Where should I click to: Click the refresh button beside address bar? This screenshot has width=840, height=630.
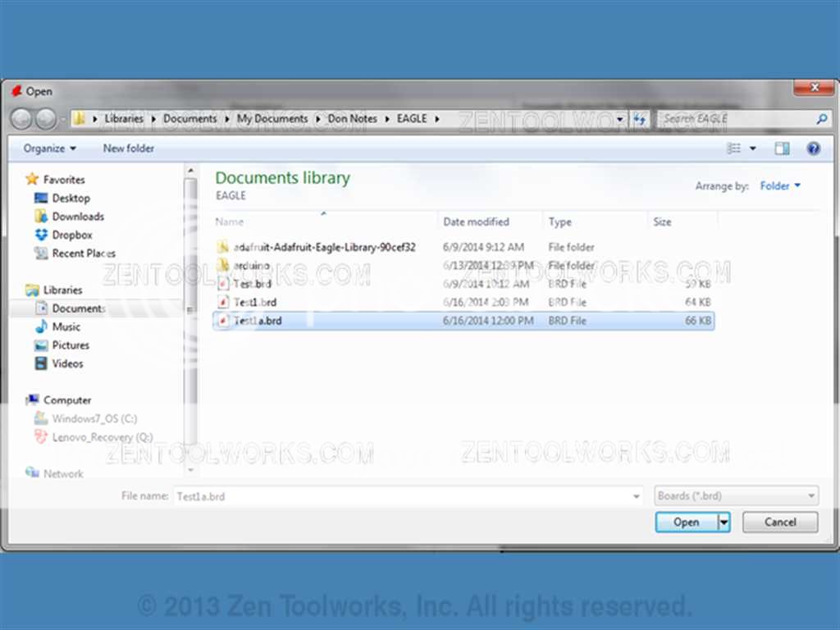tap(641, 119)
